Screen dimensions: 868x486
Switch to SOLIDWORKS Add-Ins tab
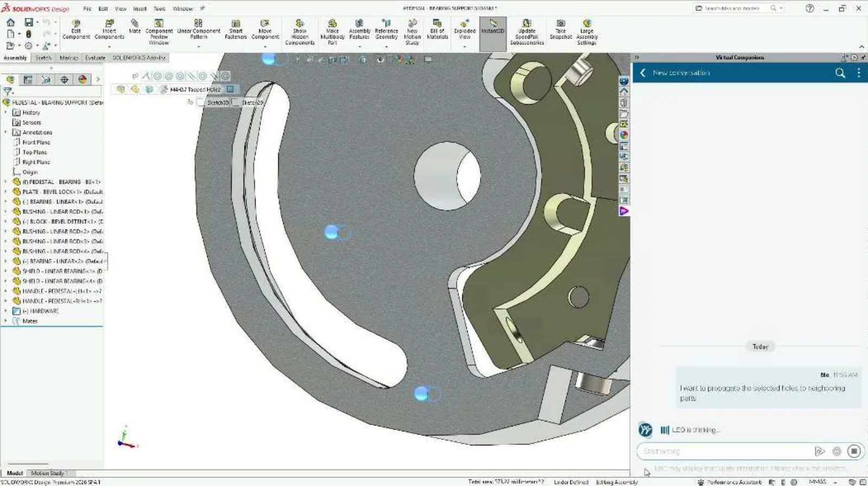[x=139, y=57]
